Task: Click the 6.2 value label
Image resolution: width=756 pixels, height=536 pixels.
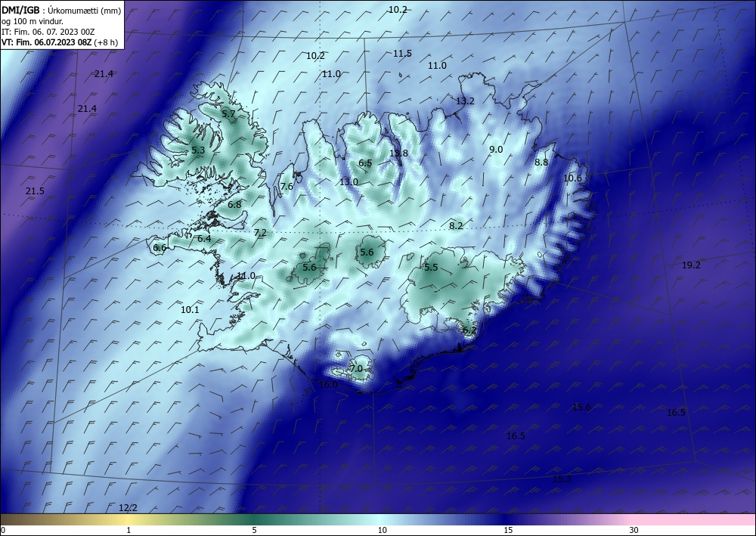Action: click(469, 330)
